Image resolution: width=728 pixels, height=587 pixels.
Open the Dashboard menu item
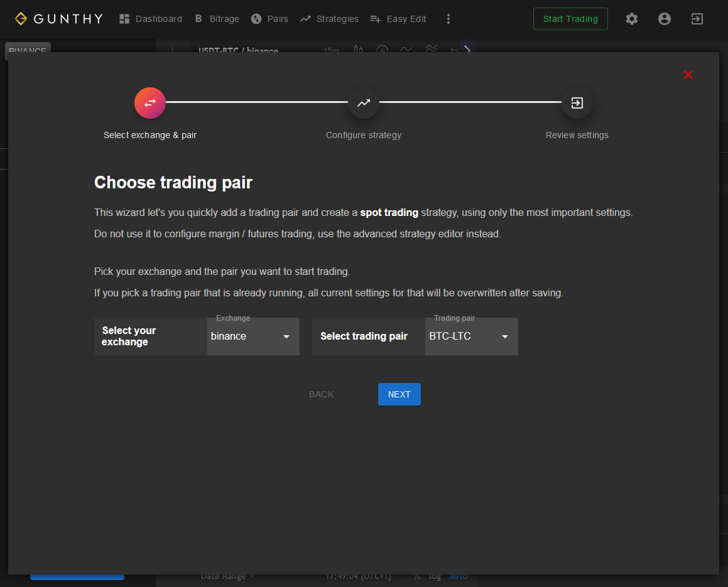point(150,19)
